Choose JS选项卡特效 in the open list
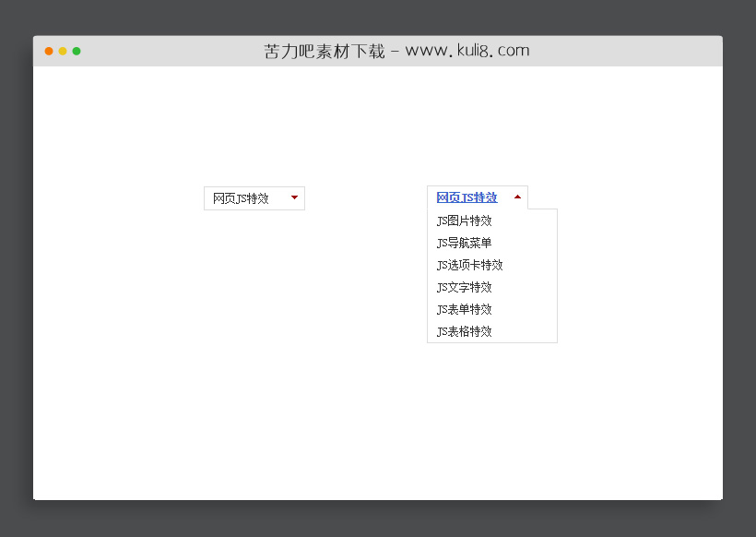This screenshot has width=756, height=537. point(468,265)
